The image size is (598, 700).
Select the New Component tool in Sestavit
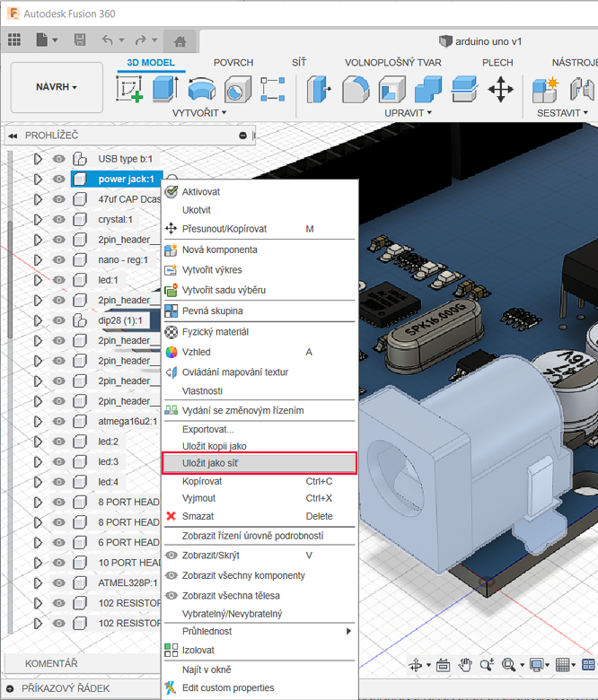pyautogui.click(x=545, y=88)
